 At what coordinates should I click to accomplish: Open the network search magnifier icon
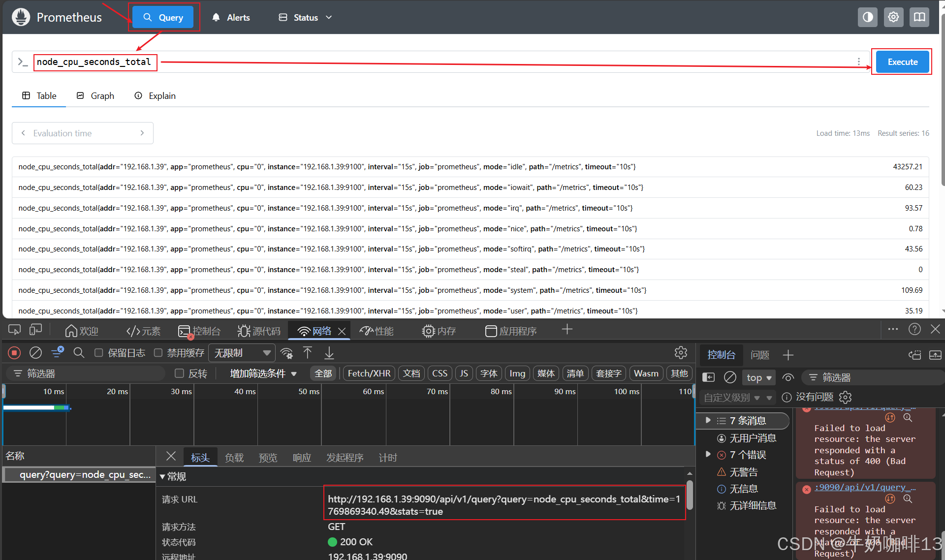tap(79, 353)
